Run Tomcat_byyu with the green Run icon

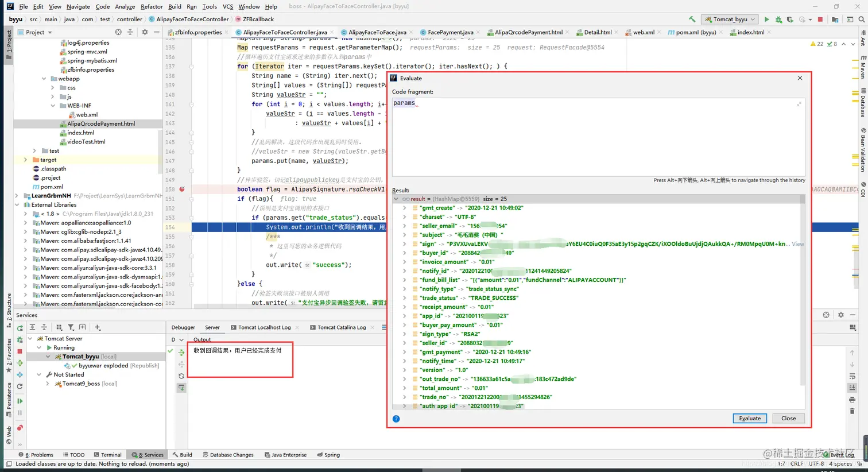pyautogui.click(x=767, y=20)
